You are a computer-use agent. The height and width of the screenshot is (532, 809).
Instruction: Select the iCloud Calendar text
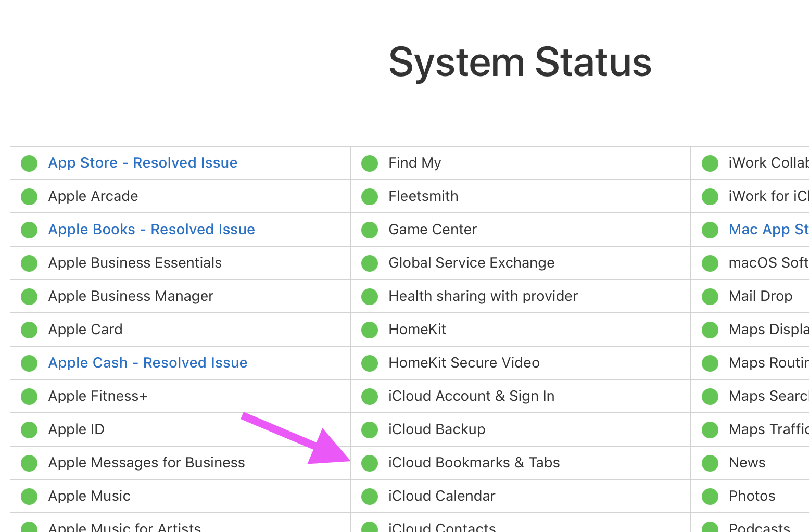tap(442, 496)
